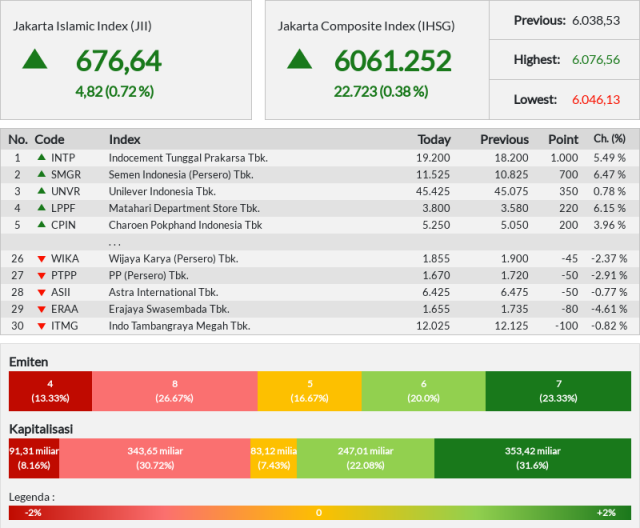Select the Kapitalisasi segment 343,65 miliar
The width and height of the screenshot is (640, 528).
pyautogui.click(x=155, y=458)
